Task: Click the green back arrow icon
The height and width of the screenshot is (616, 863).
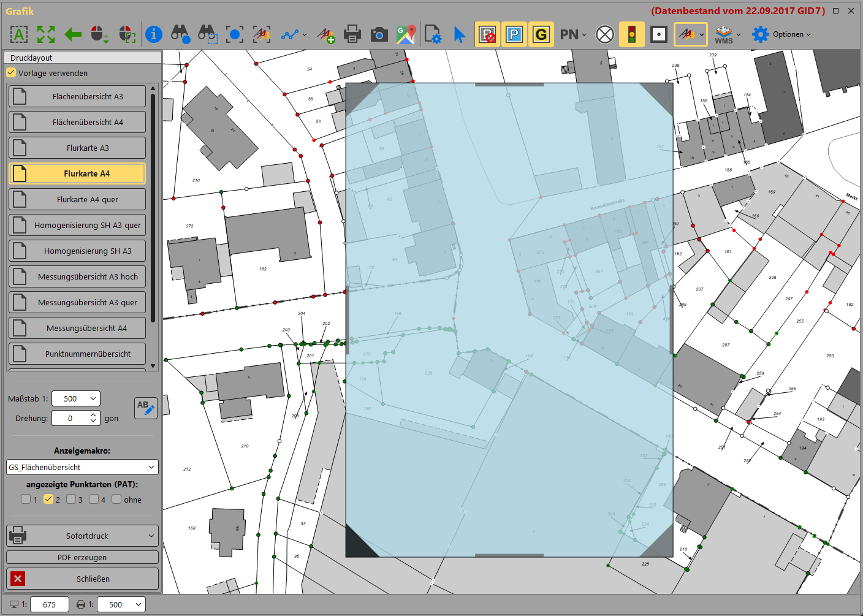Action: [73, 34]
